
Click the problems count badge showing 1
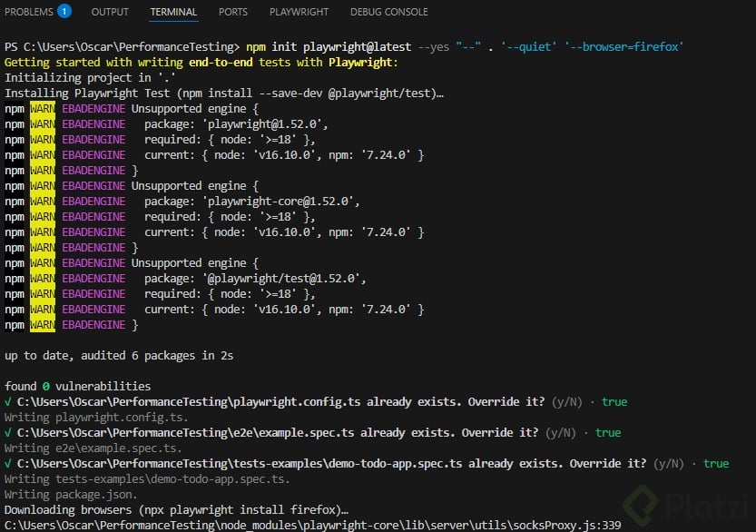[64, 11]
